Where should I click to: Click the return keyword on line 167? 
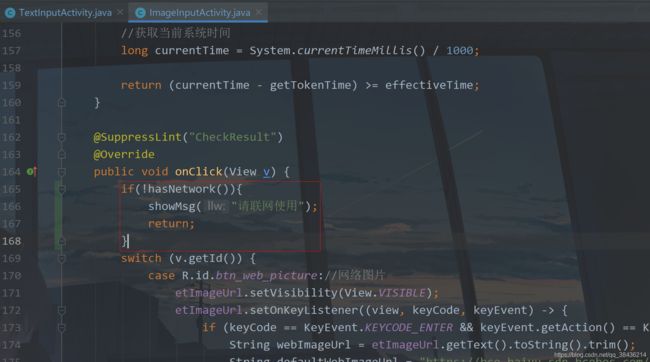(x=168, y=224)
